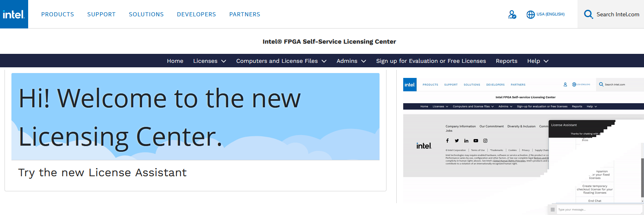Click the large Sign up for Evaluation or Free Licenses link
The height and width of the screenshot is (215, 644).
pyautogui.click(x=431, y=61)
